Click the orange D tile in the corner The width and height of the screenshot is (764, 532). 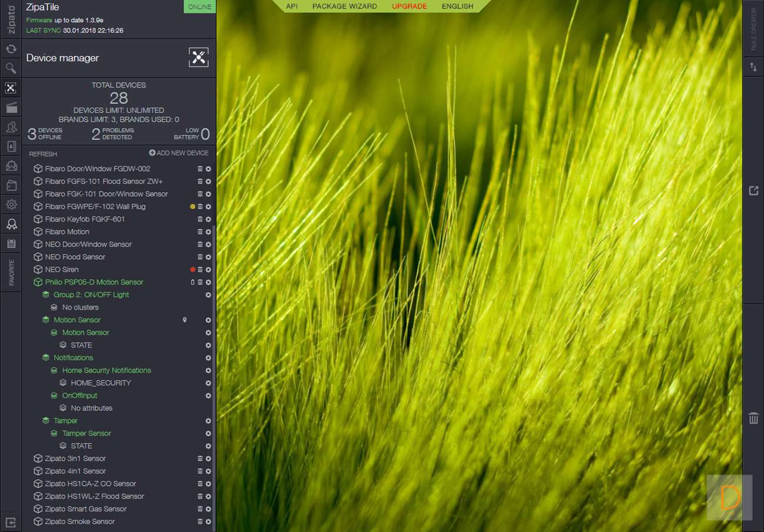pyautogui.click(x=729, y=497)
